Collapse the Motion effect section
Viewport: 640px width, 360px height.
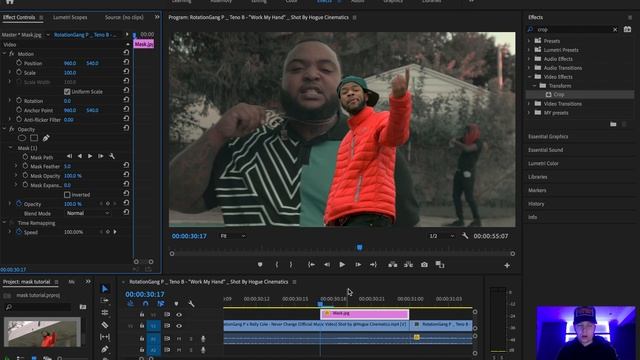4,53
